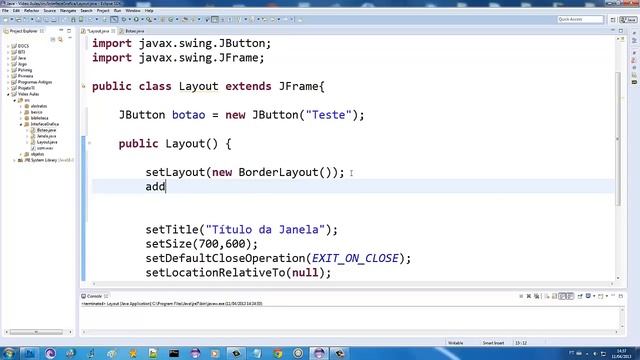Image resolution: width=640 pixels, height=360 pixels.
Task: Open the Help menu
Action: pyautogui.click(x=149, y=11)
